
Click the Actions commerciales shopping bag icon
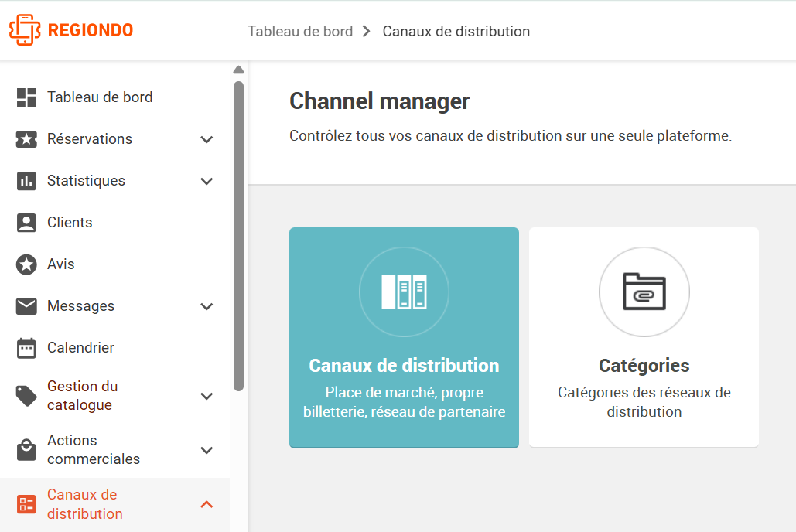pos(26,450)
